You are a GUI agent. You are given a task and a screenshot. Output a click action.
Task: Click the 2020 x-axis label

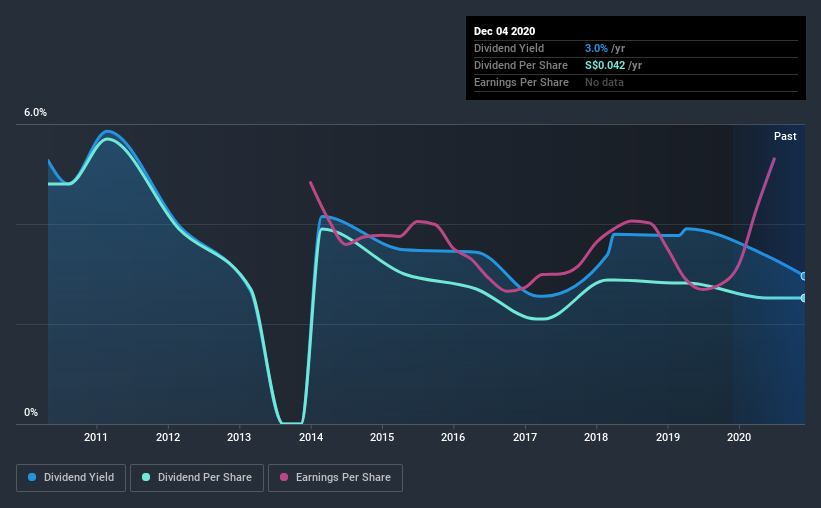(739, 437)
